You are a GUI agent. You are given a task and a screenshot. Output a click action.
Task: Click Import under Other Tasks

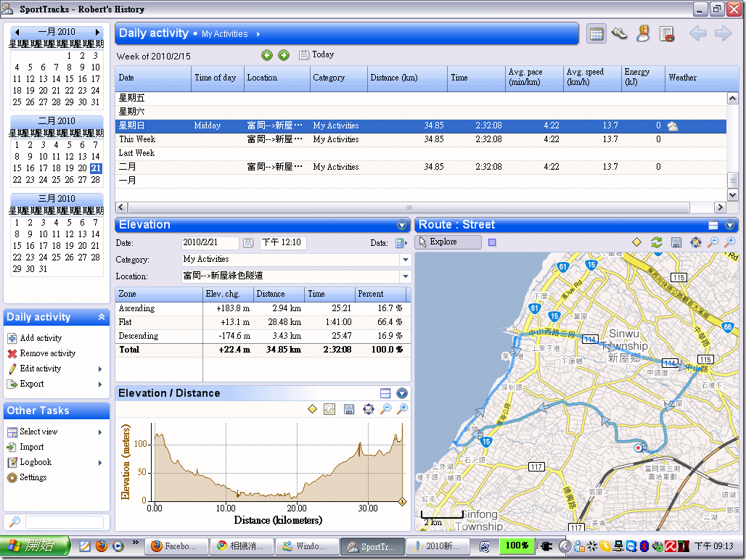click(31, 447)
